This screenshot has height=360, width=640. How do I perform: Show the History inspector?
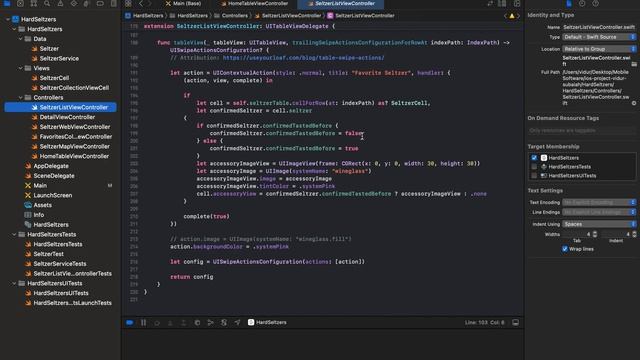[x=582, y=3]
